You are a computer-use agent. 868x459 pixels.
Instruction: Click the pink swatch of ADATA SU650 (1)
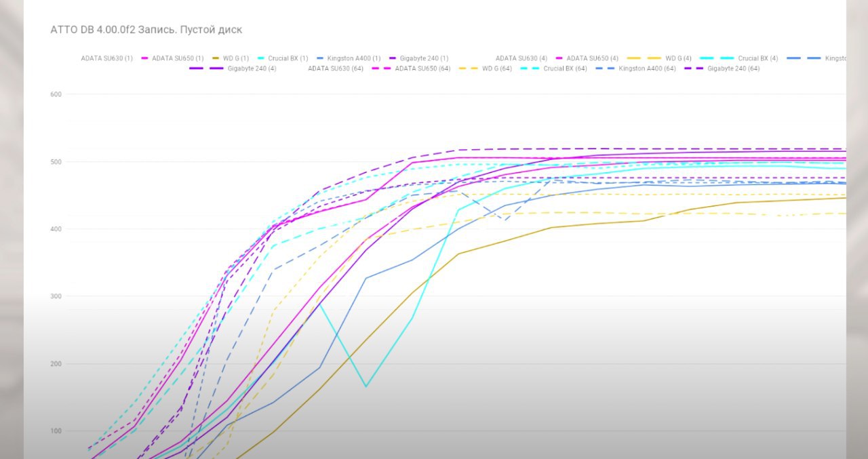(144, 58)
